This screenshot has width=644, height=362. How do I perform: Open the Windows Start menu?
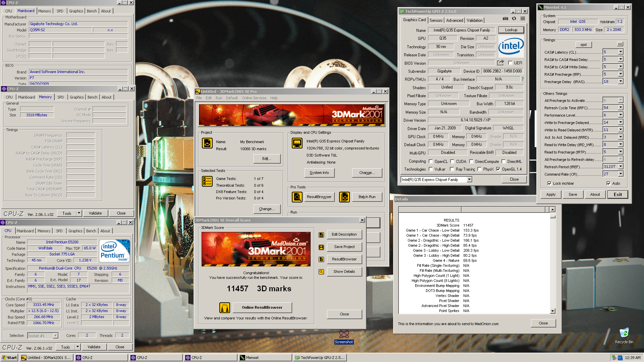[x=9, y=358]
